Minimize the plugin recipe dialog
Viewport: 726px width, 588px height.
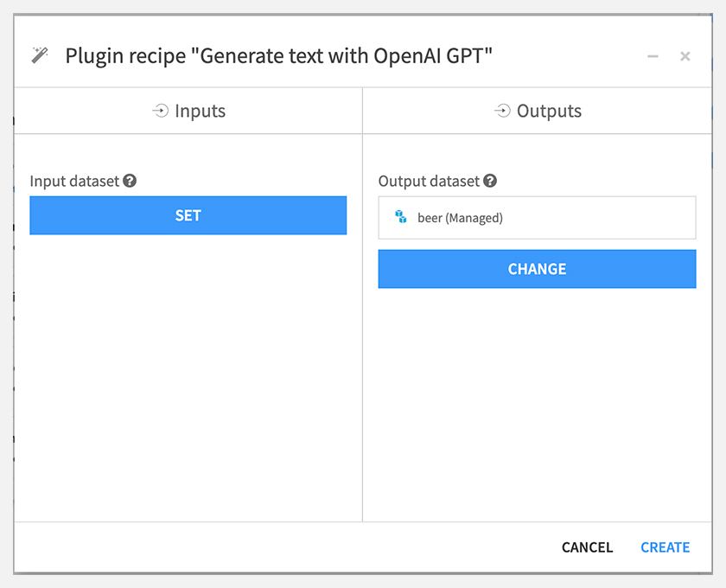click(x=653, y=56)
